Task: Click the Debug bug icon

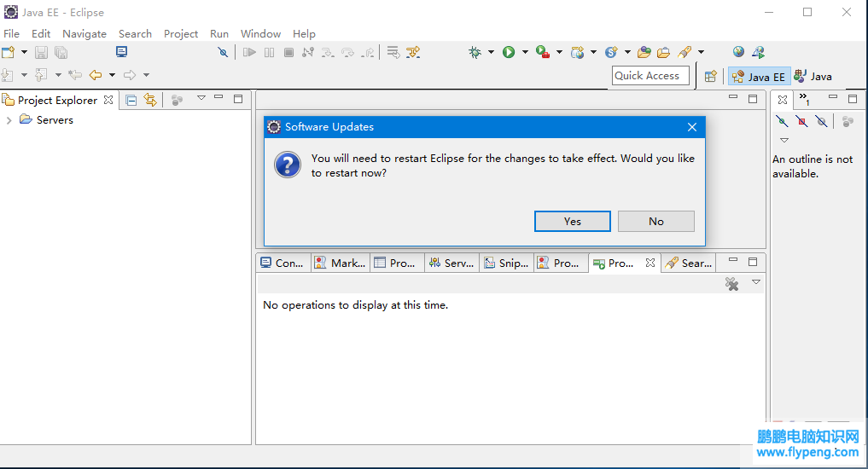Action: click(x=475, y=53)
